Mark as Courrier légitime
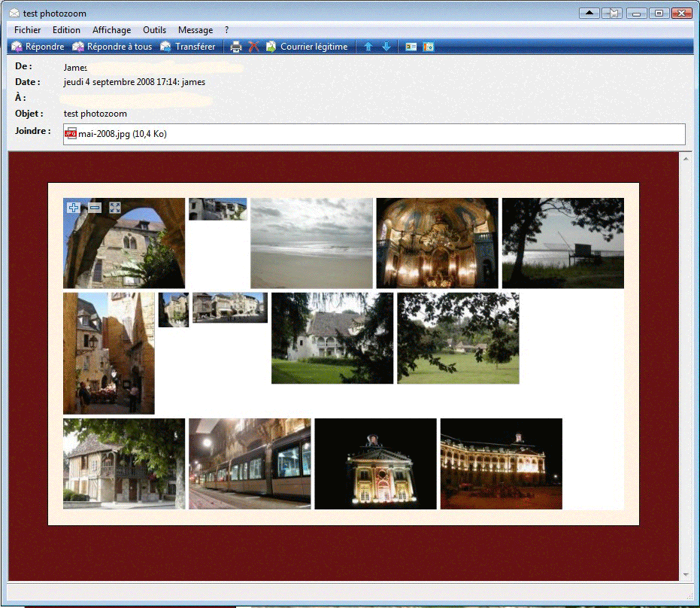700x608 pixels. (x=307, y=47)
